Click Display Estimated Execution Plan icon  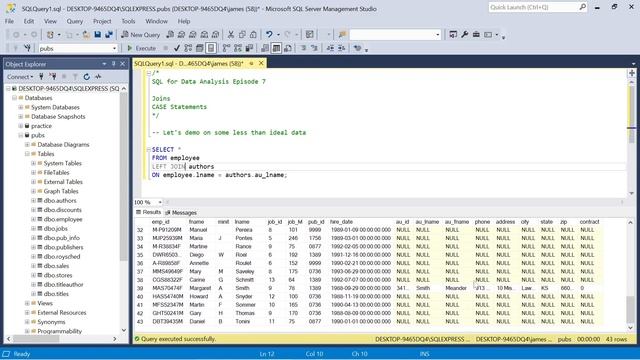pos(188,48)
